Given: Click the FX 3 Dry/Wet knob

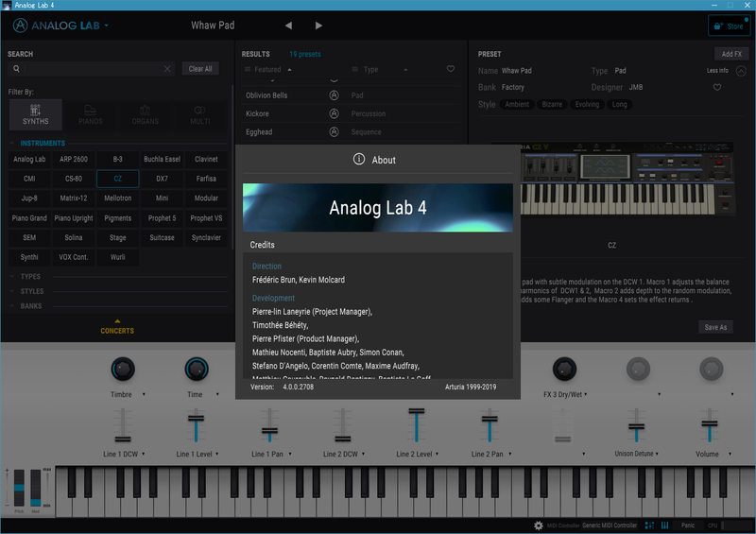Looking at the screenshot, I should coord(564,370).
